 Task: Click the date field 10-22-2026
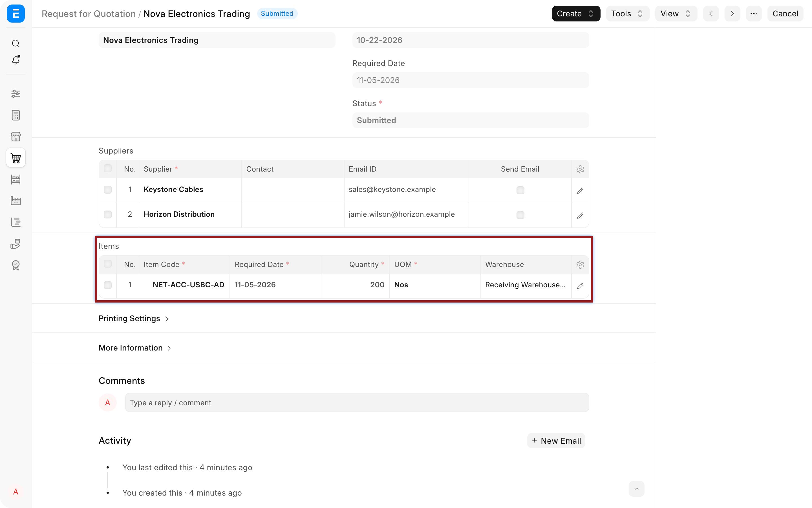point(470,40)
